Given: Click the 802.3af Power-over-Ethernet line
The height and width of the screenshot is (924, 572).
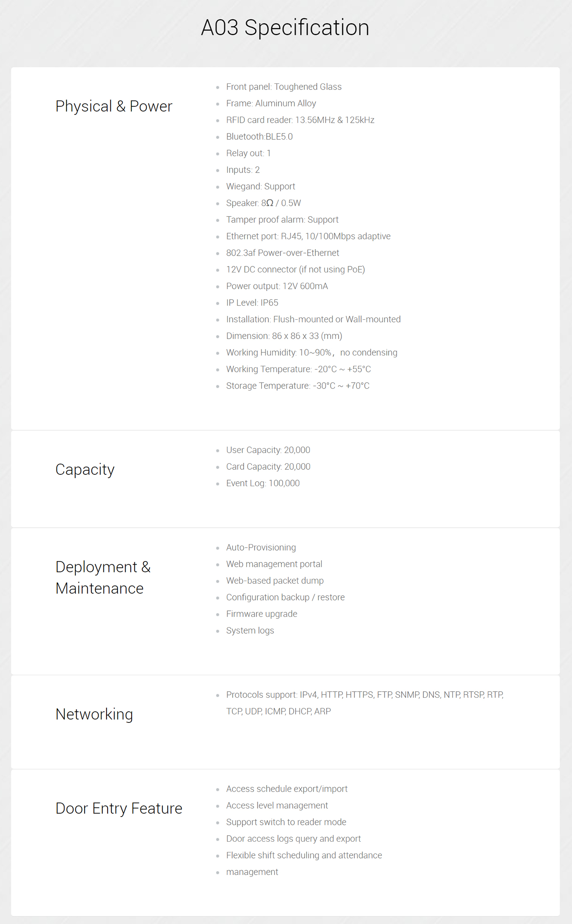Looking at the screenshot, I should point(283,253).
